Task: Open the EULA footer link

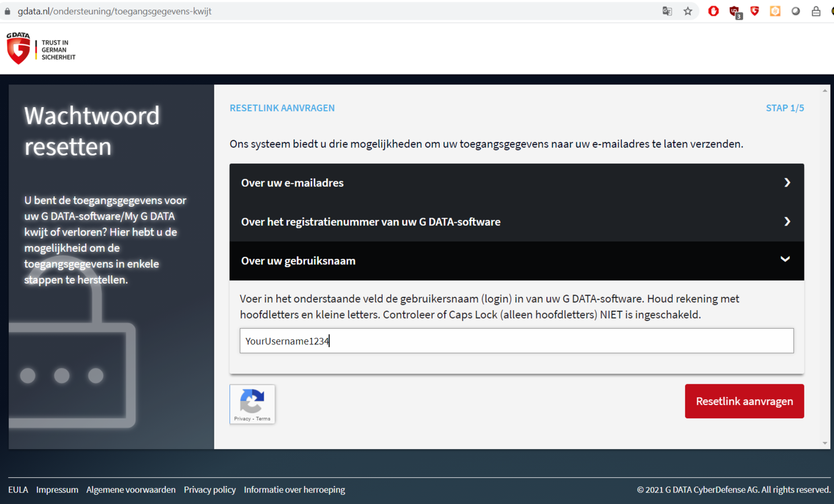Action: (18, 490)
